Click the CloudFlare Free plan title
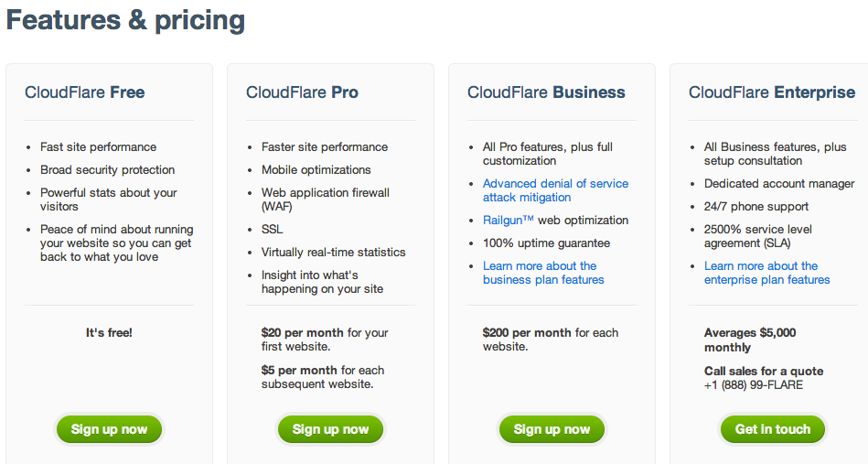The width and height of the screenshot is (868, 464). pyautogui.click(x=85, y=92)
